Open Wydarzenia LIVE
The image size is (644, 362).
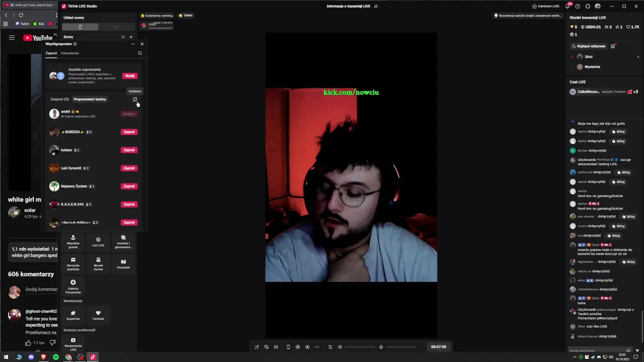[73, 344]
